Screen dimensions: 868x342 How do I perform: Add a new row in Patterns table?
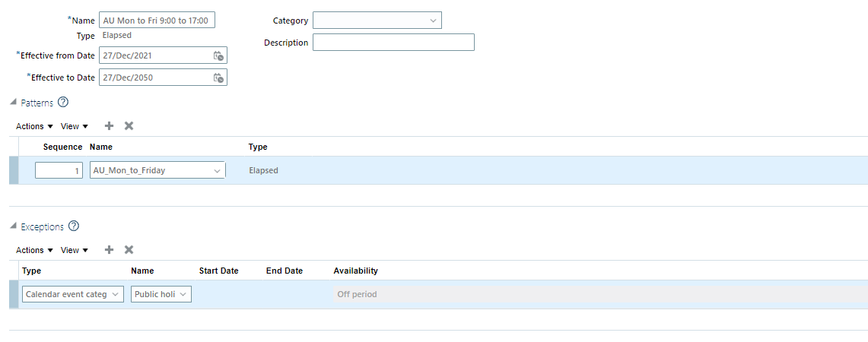[109, 126]
